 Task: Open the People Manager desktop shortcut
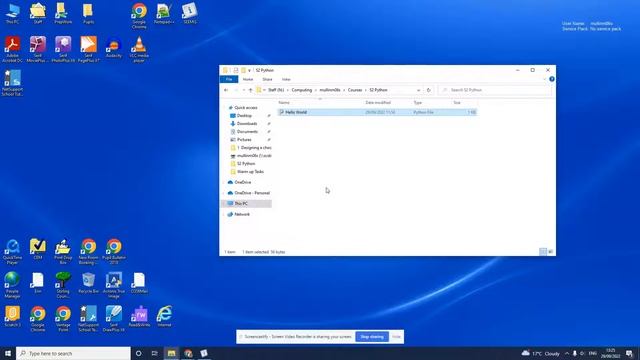[x=12, y=285]
